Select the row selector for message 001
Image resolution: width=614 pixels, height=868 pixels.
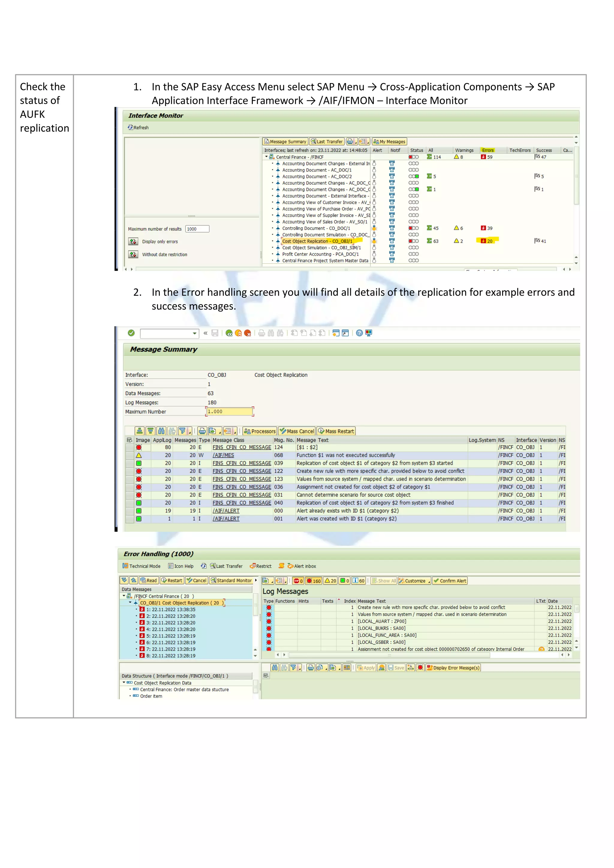click(130, 519)
